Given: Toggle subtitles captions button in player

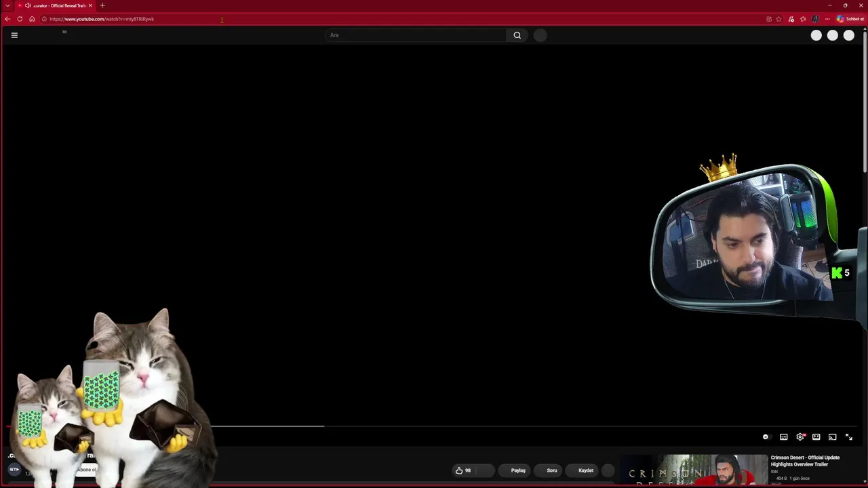Looking at the screenshot, I should click(x=783, y=437).
